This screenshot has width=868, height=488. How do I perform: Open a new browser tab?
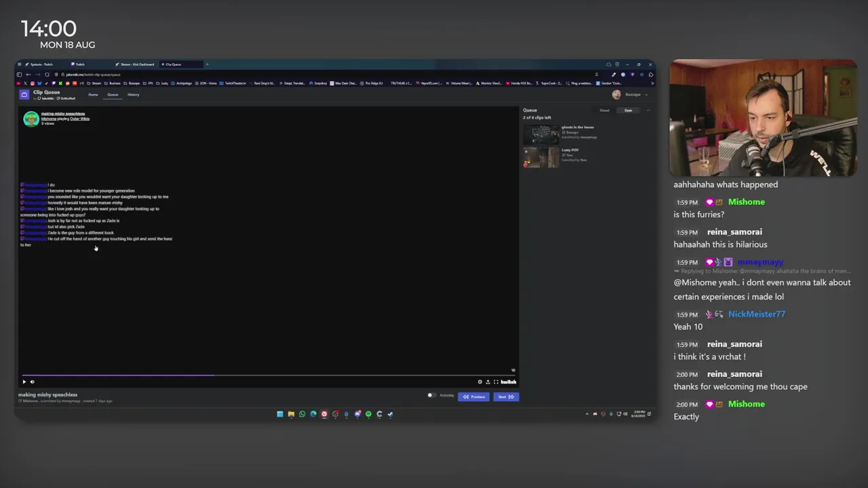coord(207,64)
